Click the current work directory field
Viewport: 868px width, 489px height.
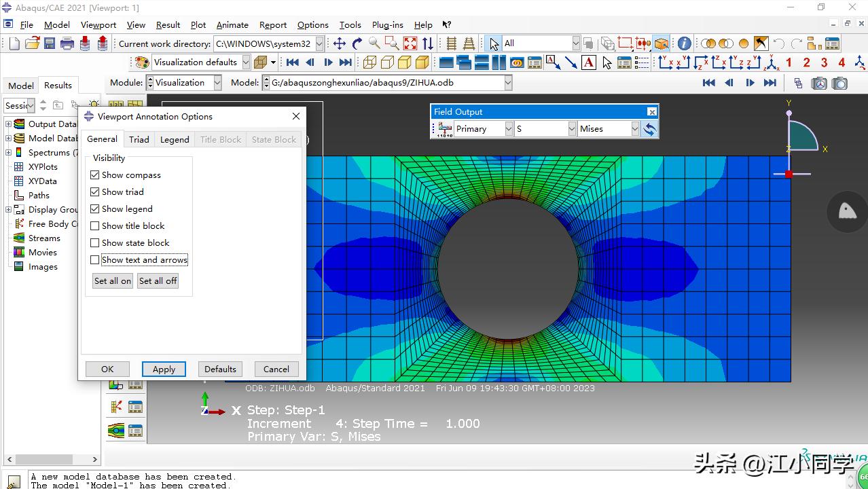click(264, 43)
